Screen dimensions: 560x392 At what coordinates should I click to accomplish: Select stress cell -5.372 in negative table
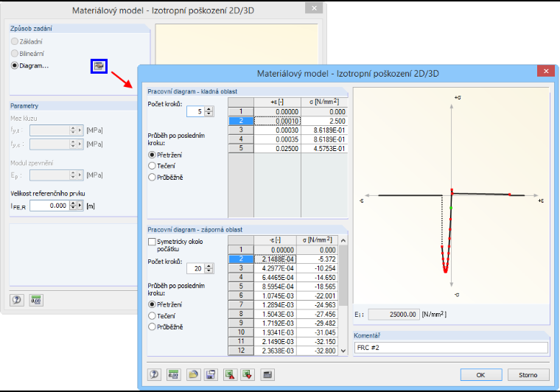coord(317,259)
